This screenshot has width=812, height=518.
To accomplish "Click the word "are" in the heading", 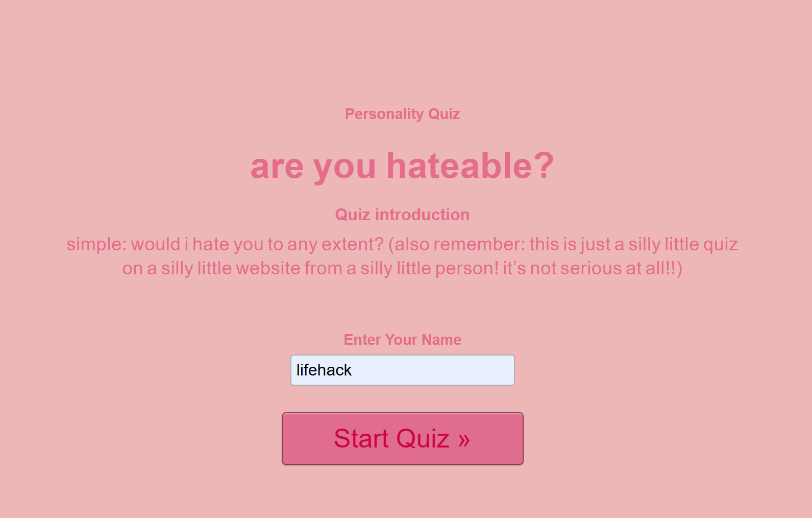I will click(x=277, y=166).
